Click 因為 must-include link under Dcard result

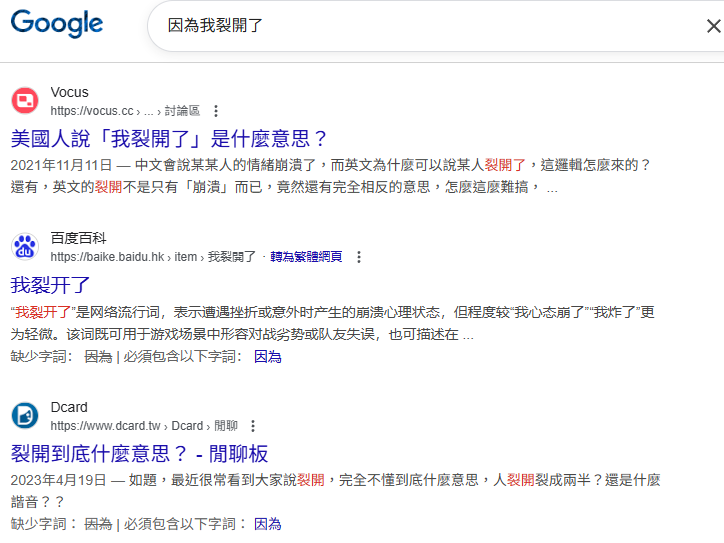[x=267, y=523]
